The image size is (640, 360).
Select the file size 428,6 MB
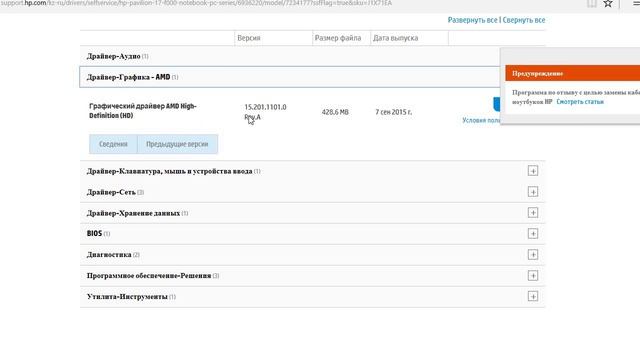(335, 112)
